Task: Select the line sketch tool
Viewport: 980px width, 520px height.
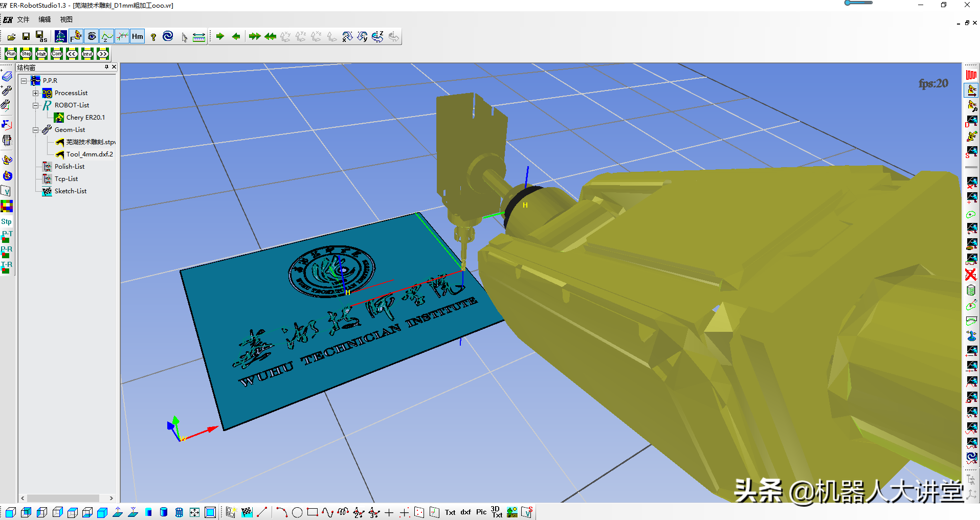Action: coord(262,512)
